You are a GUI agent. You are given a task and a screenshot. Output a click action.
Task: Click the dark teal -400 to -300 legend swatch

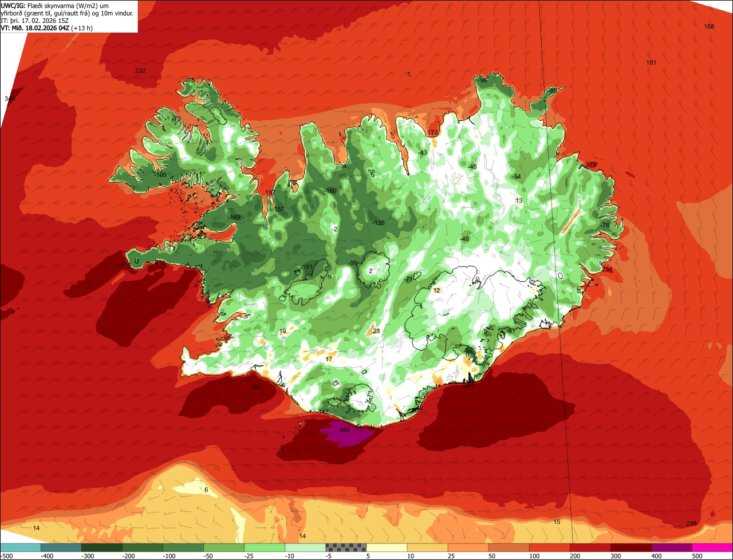coord(61,547)
